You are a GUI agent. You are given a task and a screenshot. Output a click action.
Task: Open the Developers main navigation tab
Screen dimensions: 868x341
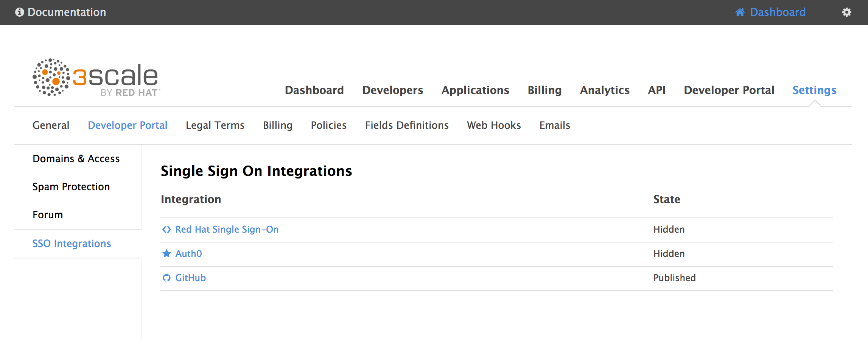(393, 90)
